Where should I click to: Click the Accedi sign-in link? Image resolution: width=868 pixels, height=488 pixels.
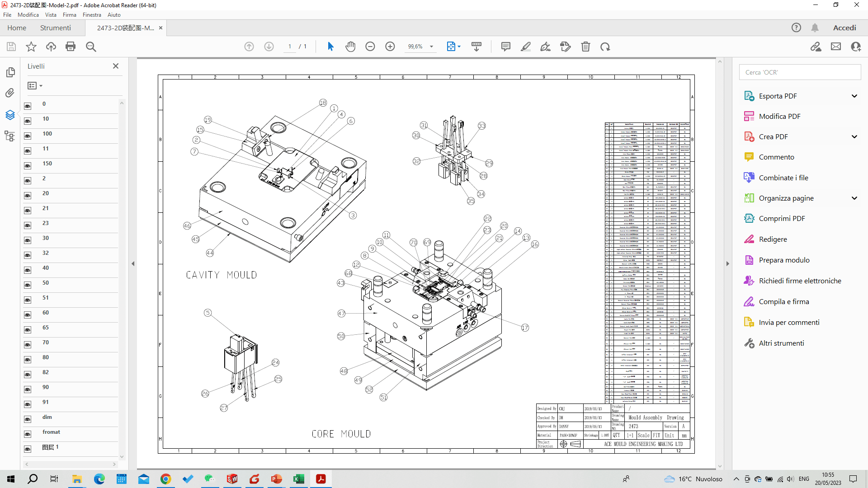click(x=844, y=28)
